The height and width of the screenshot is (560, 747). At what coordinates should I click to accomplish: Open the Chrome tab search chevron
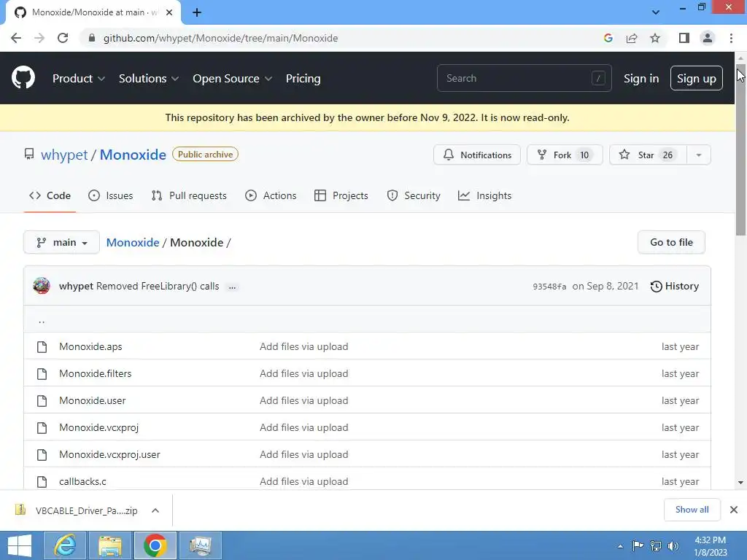[x=656, y=12]
